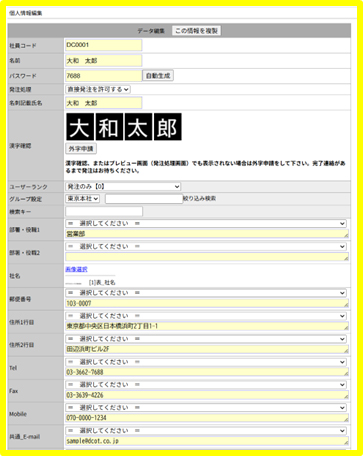Open the ユーザーランク dropdown
The width and height of the screenshot is (363, 456).
123,186
